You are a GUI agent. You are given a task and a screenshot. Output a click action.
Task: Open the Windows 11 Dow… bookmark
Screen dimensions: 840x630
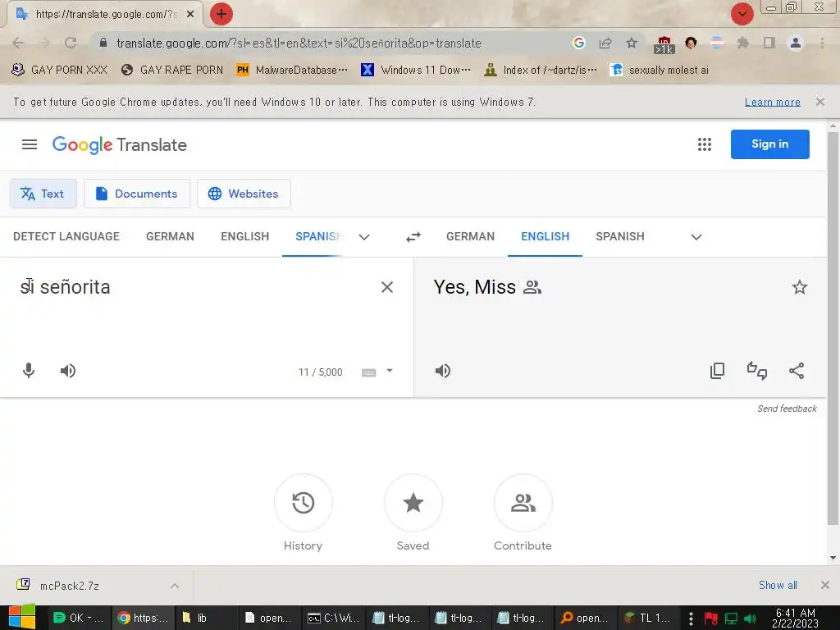(416, 70)
